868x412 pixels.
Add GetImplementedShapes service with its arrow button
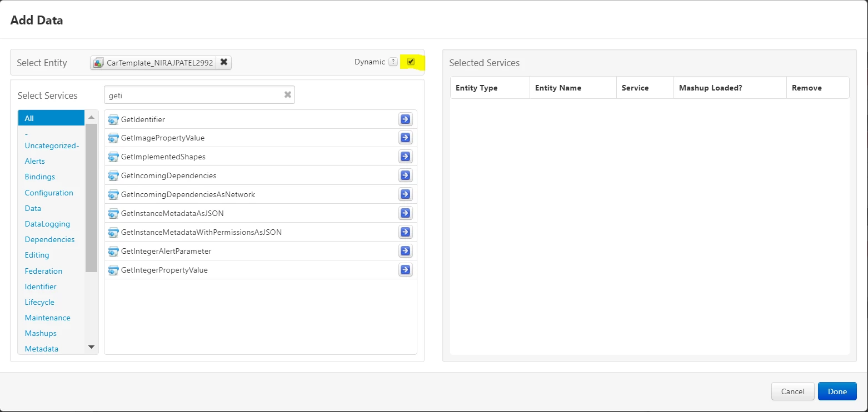[x=406, y=157]
